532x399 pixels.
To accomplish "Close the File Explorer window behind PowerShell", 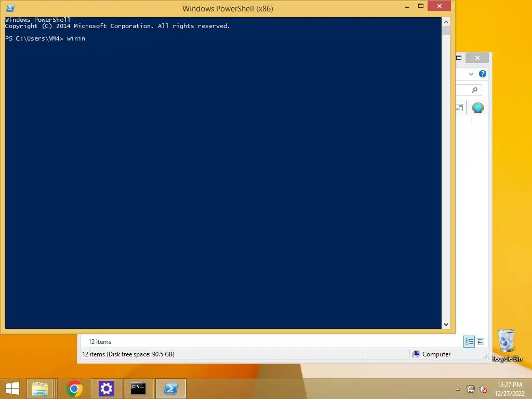I will tap(477, 58).
